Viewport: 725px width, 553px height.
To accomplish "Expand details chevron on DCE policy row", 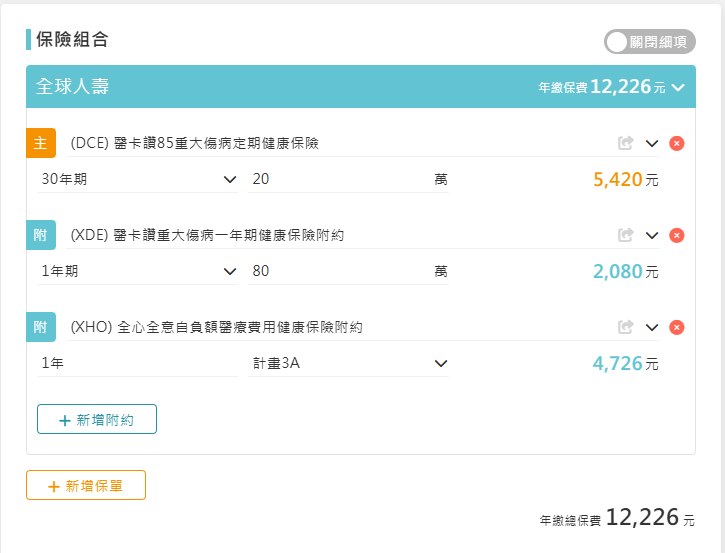I will click(x=652, y=143).
